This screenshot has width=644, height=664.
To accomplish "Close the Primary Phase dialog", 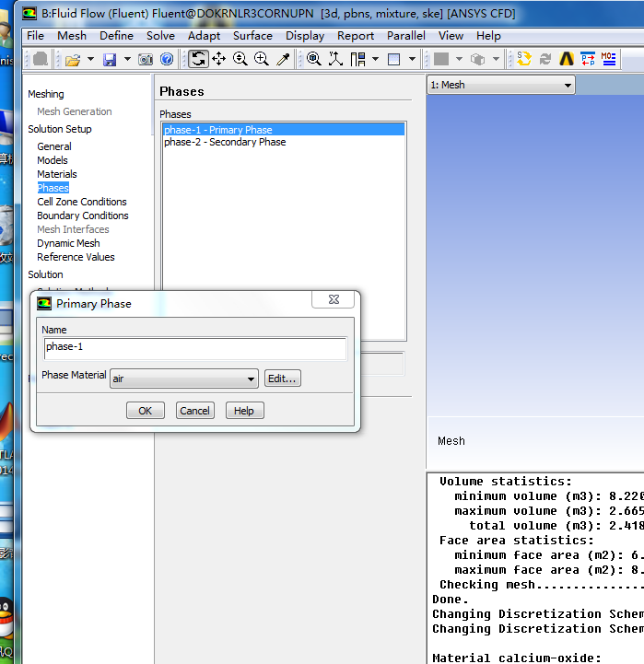I will point(334,299).
